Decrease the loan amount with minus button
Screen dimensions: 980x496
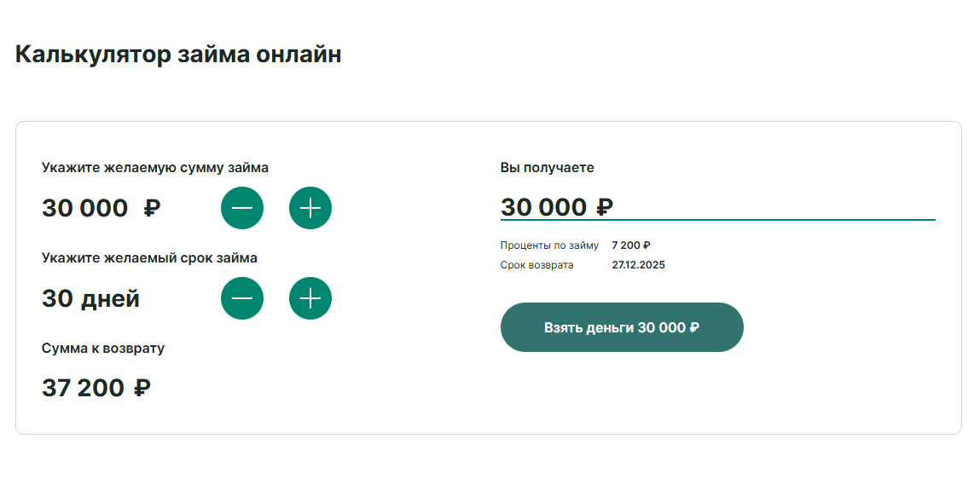pyautogui.click(x=242, y=208)
